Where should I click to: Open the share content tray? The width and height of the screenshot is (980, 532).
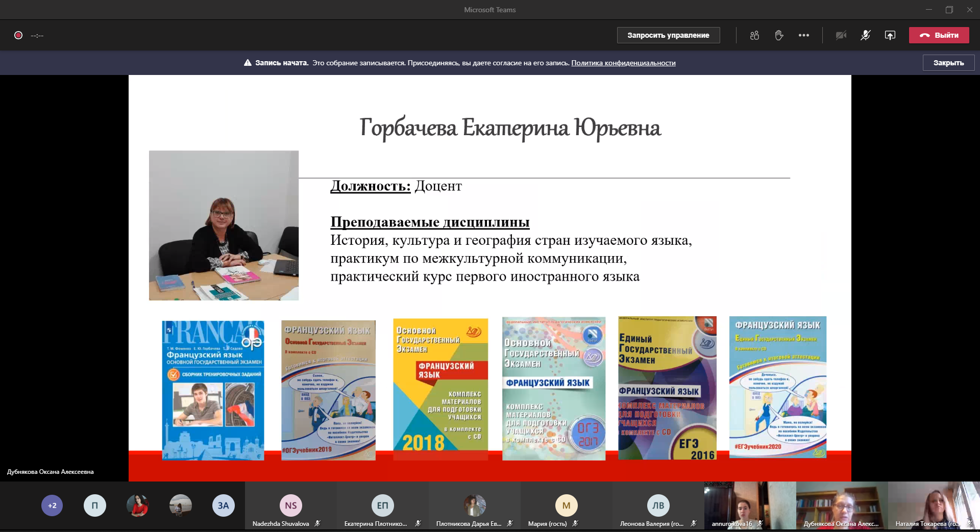pyautogui.click(x=890, y=35)
